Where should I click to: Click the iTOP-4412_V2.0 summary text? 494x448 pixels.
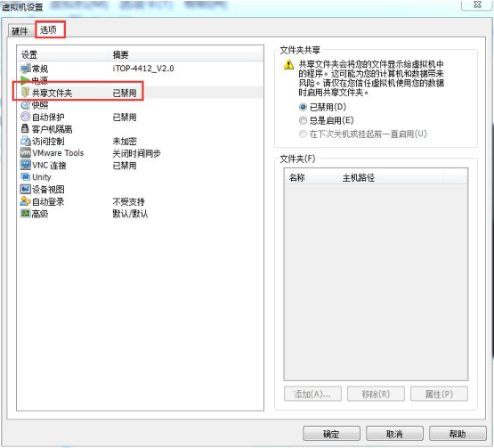tap(143, 69)
